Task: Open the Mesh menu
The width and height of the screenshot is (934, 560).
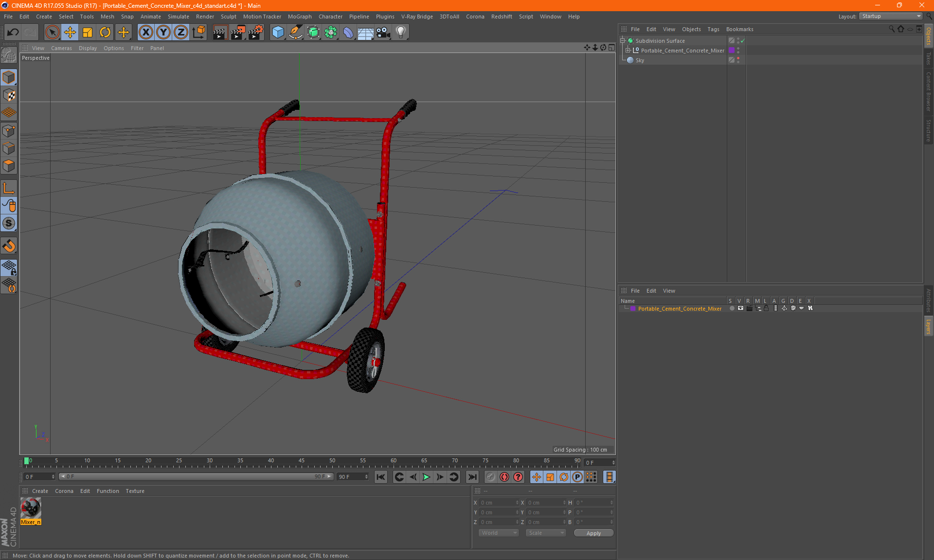Action: (x=107, y=17)
